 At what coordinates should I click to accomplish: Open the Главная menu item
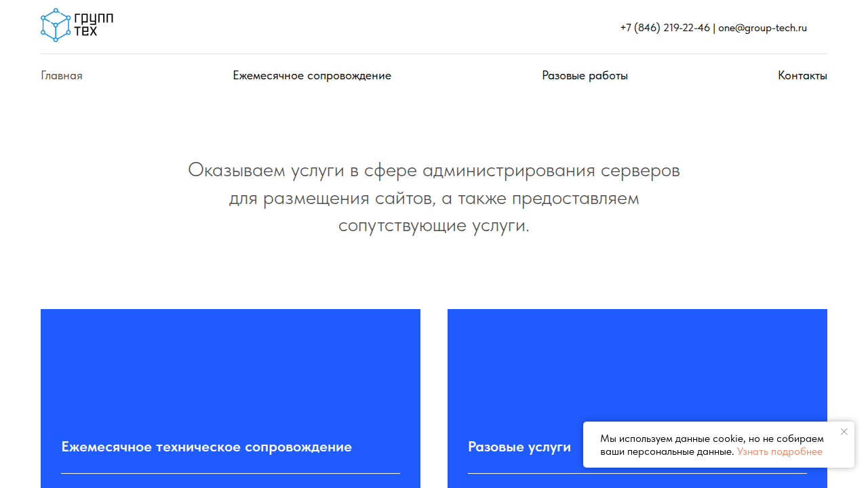(x=62, y=75)
